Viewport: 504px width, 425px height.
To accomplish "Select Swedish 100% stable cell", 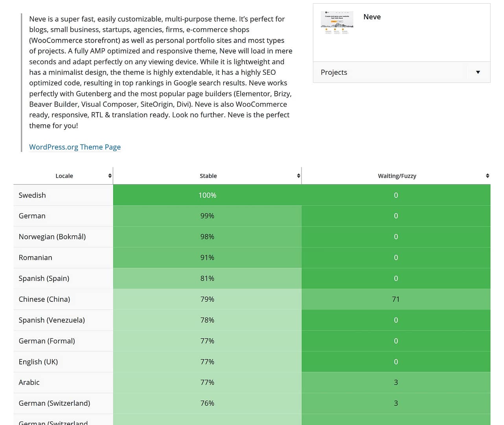I will [207, 195].
